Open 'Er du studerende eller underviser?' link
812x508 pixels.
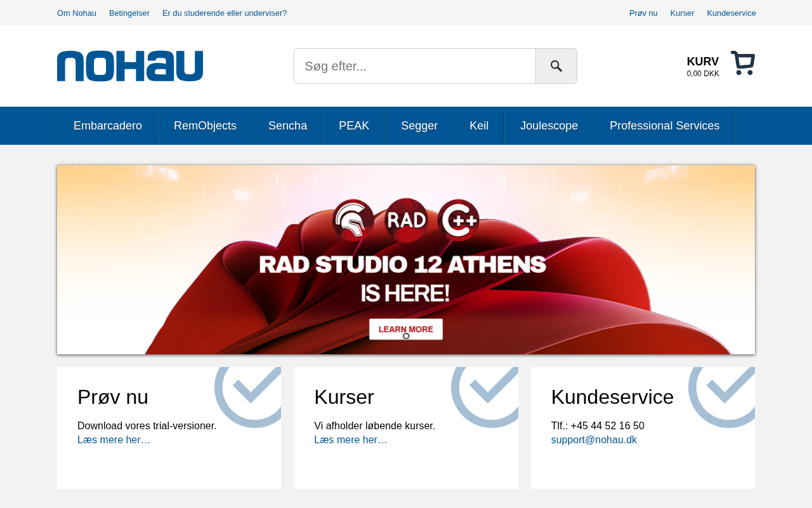pos(225,13)
